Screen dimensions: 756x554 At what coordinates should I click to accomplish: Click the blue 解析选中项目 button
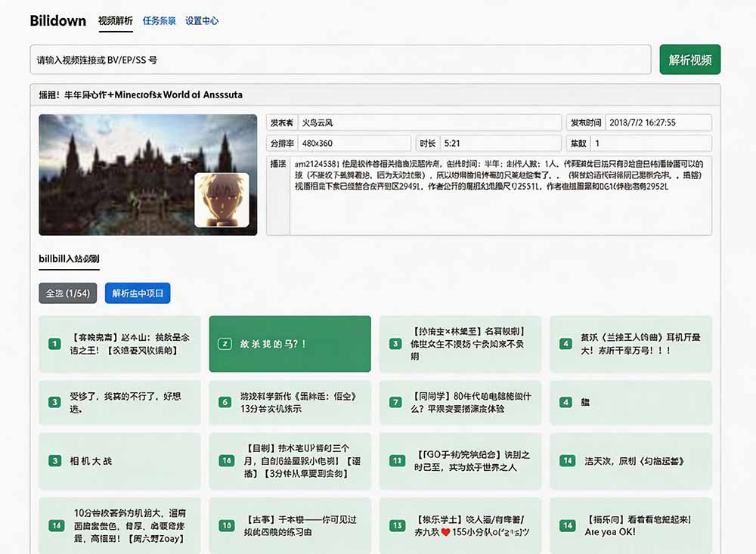click(x=138, y=293)
